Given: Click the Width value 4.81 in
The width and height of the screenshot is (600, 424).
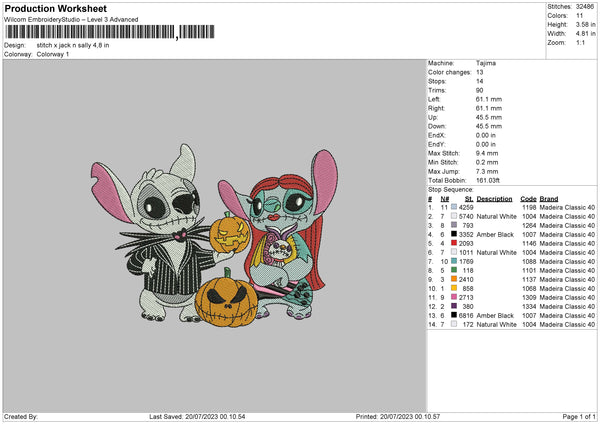Looking at the screenshot, I should click(x=585, y=34).
